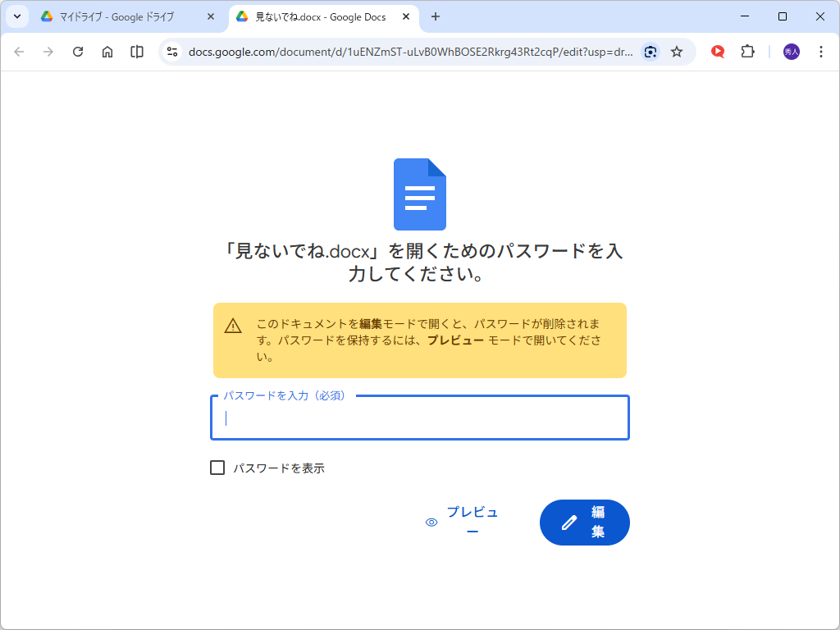Expand the tab search chevron
Viewport: 840px width, 630px height.
(18, 16)
